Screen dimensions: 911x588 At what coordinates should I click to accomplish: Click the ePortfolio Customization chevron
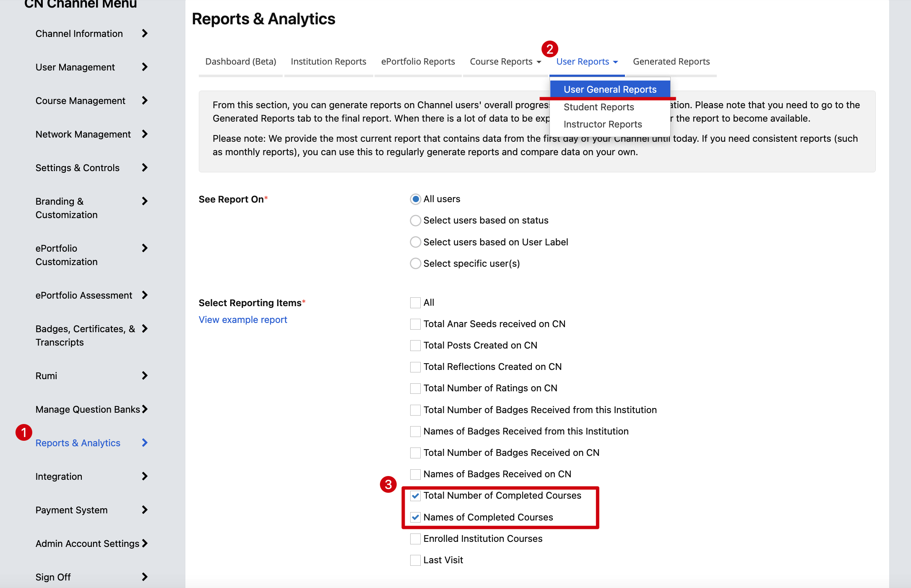[x=145, y=248]
